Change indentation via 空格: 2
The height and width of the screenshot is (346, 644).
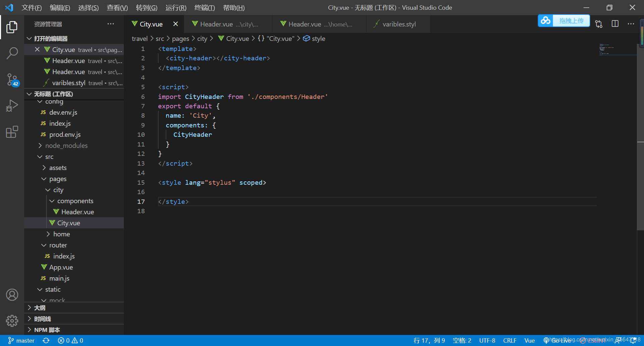[x=462, y=341]
